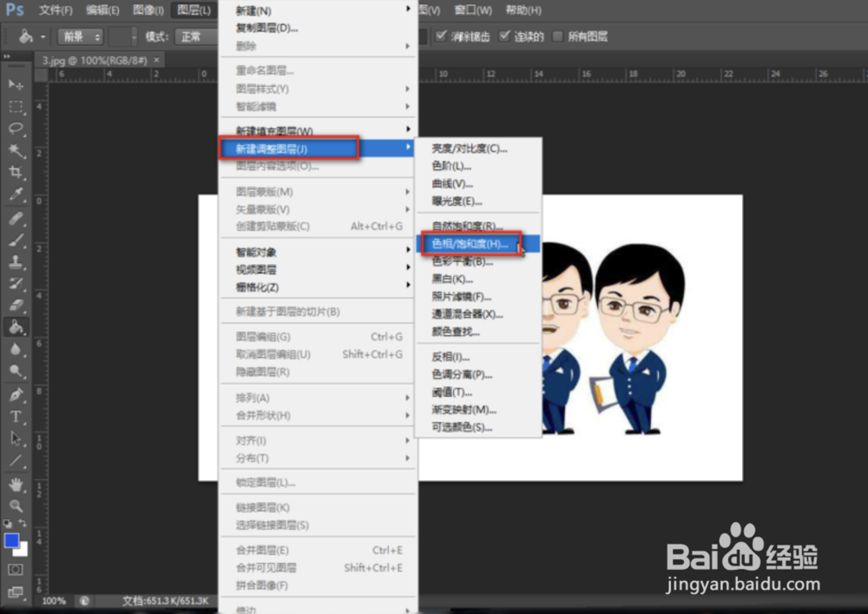Select the Magic Wand tool
The width and height of the screenshot is (868, 614).
[16, 150]
